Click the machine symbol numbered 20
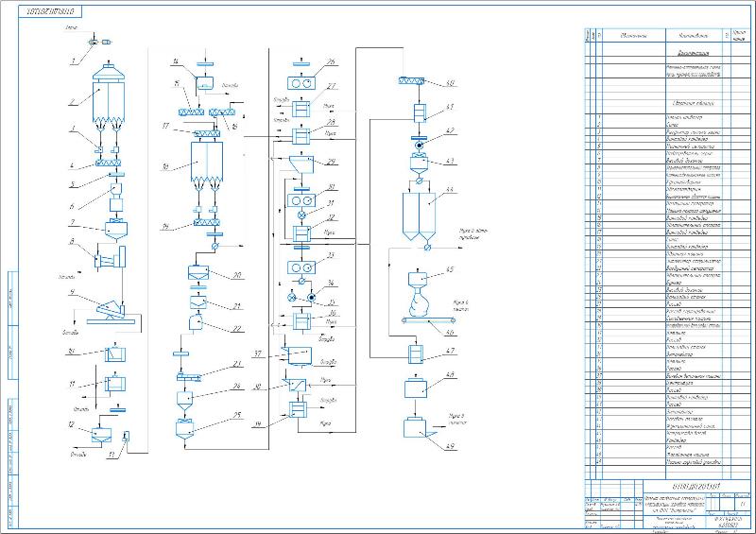Screen dimensions: 756x534 tap(198, 273)
